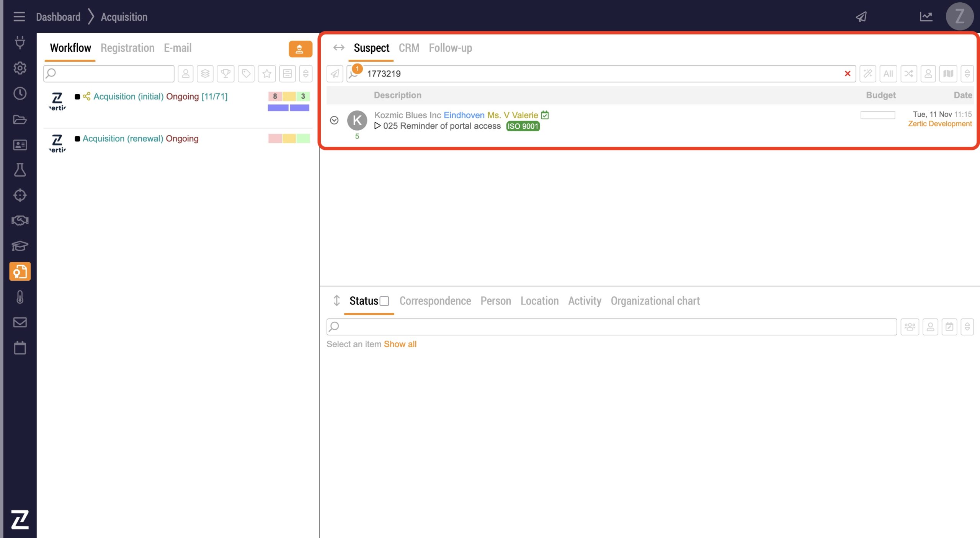This screenshot has width=980, height=538.
Task: Open the handshake sidebar icon
Action: pos(20,220)
